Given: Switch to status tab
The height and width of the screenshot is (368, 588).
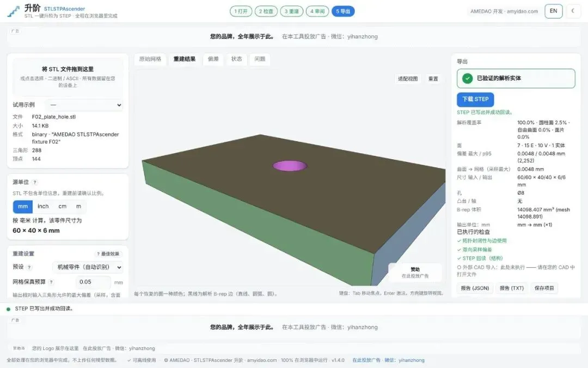Looking at the screenshot, I should (x=237, y=59).
